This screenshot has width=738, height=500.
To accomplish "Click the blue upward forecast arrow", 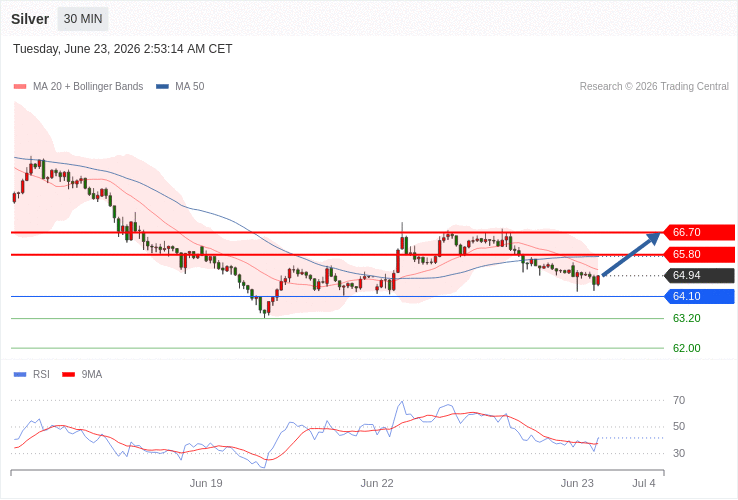I will (x=631, y=254).
